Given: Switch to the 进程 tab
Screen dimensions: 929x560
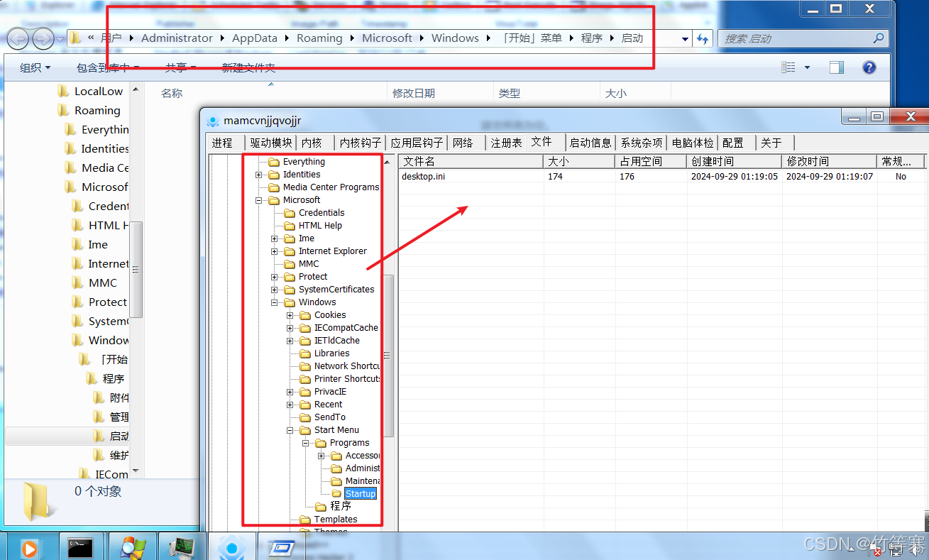Looking at the screenshot, I should click(222, 143).
